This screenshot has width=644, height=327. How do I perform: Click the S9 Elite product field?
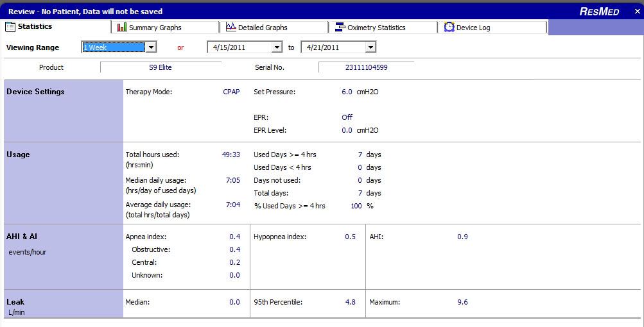click(x=161, y=67)
